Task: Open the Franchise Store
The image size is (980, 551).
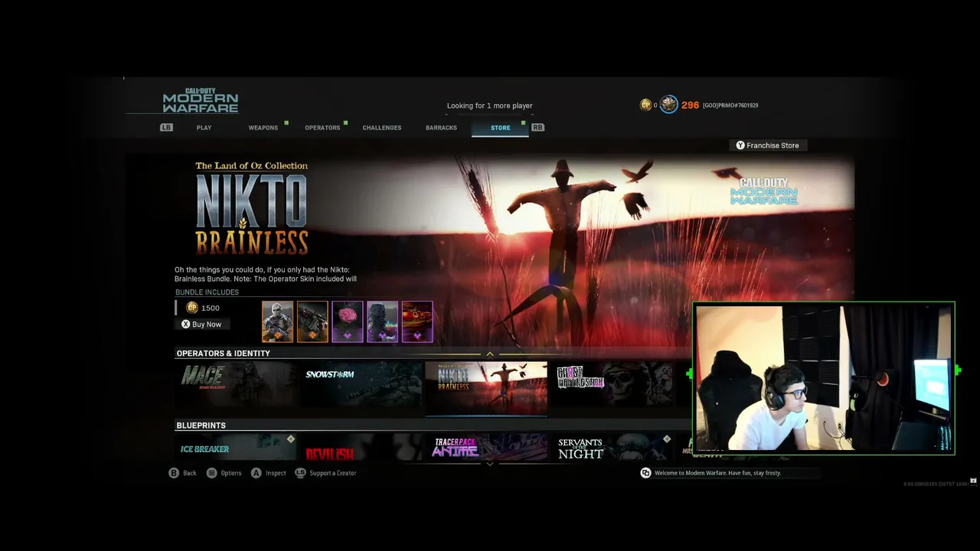Action: click(767, 145)
